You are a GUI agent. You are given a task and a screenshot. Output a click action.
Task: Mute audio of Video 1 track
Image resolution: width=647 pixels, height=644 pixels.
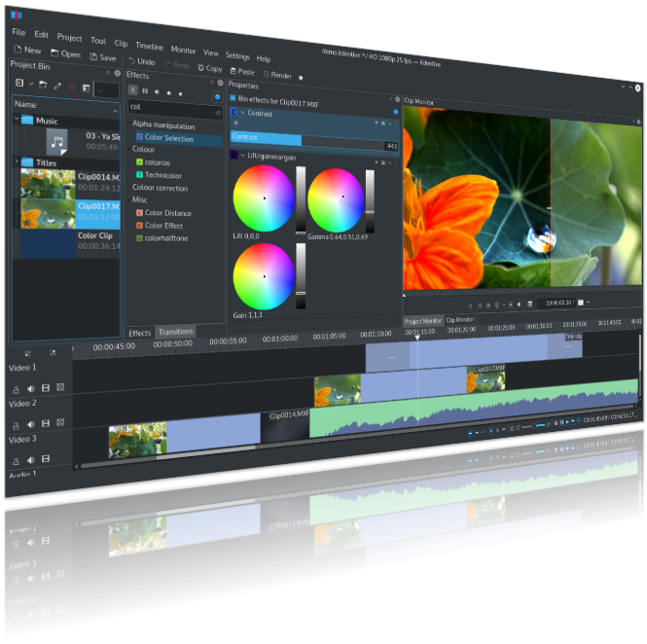[31, 388]
